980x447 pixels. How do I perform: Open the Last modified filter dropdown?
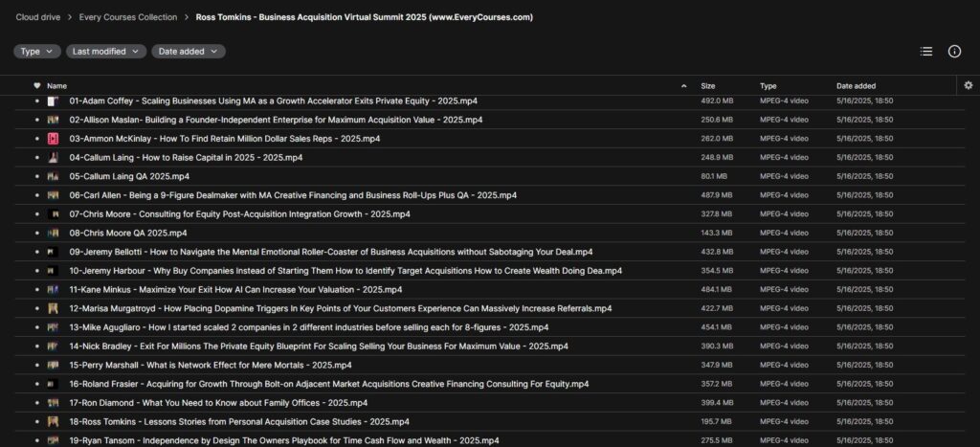[106, 52]
